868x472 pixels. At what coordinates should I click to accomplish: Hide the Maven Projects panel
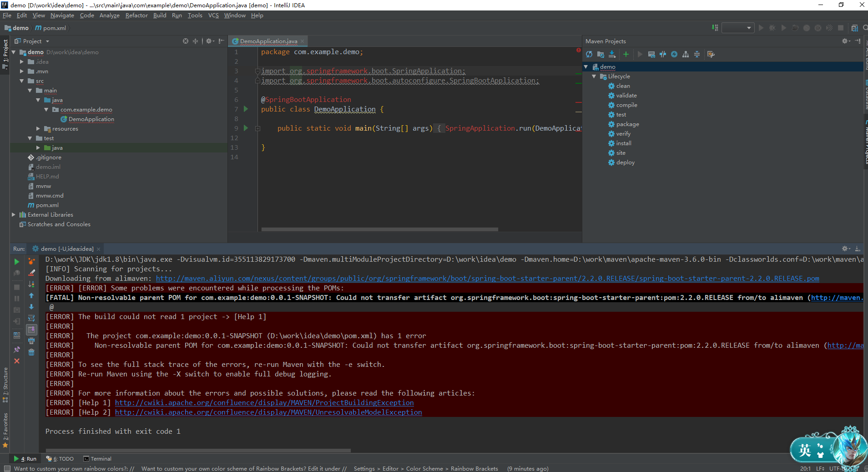[858, 41]
